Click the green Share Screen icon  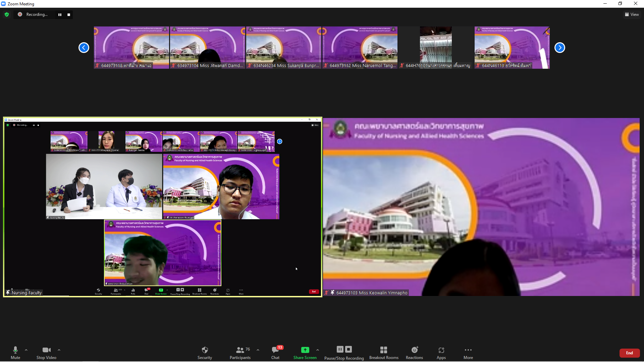[305, 350]
